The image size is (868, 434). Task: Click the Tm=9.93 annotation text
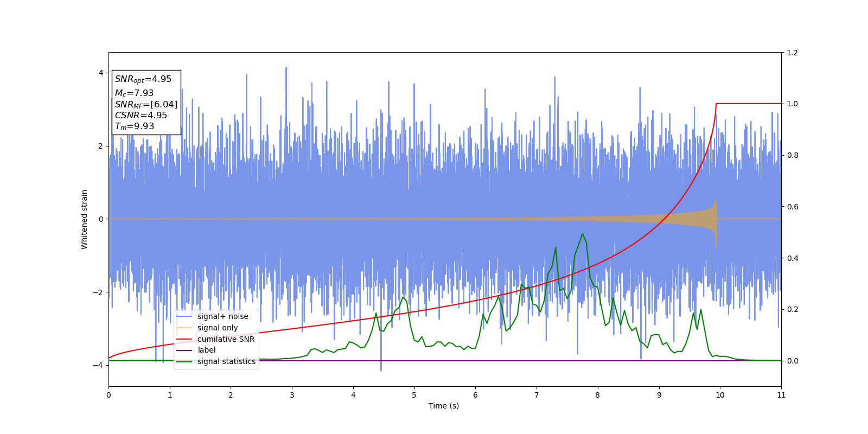click(134, 126)
